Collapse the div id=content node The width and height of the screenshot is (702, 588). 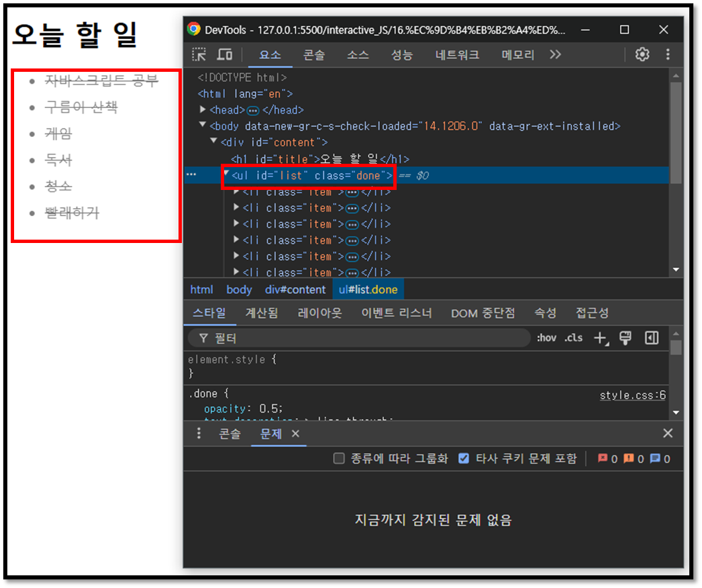point(213,141)
